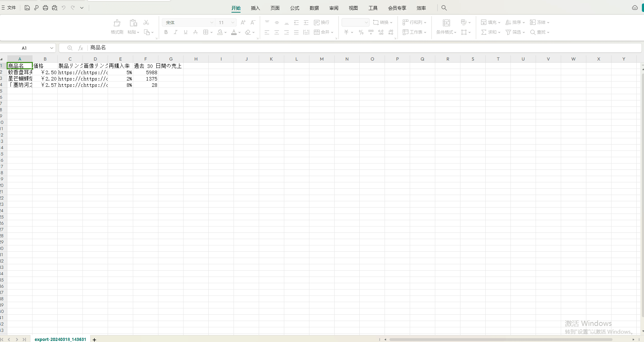Click the align right icon
The width and height of the screenshot is (644, 342).
coord(287,32)
